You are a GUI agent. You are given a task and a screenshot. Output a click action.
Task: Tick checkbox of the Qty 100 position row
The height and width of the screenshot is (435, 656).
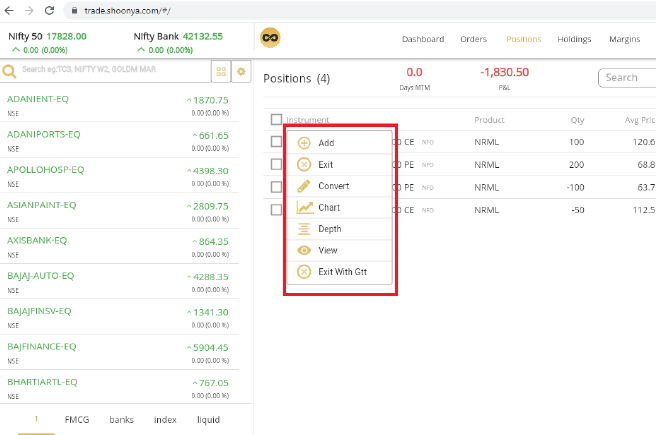pos(276,142)
